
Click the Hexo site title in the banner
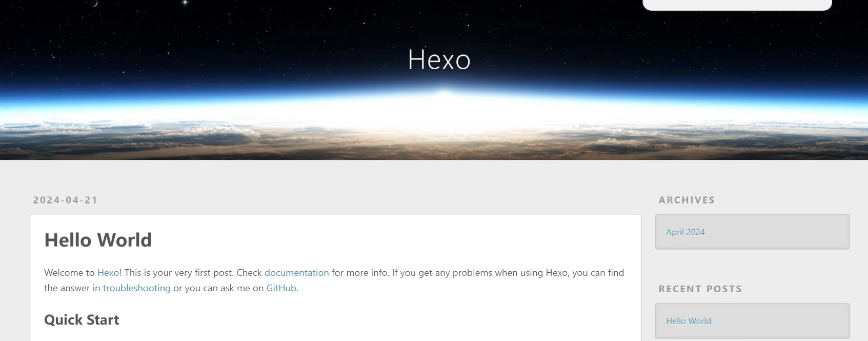pyautogui.click(x=439, y=59)
